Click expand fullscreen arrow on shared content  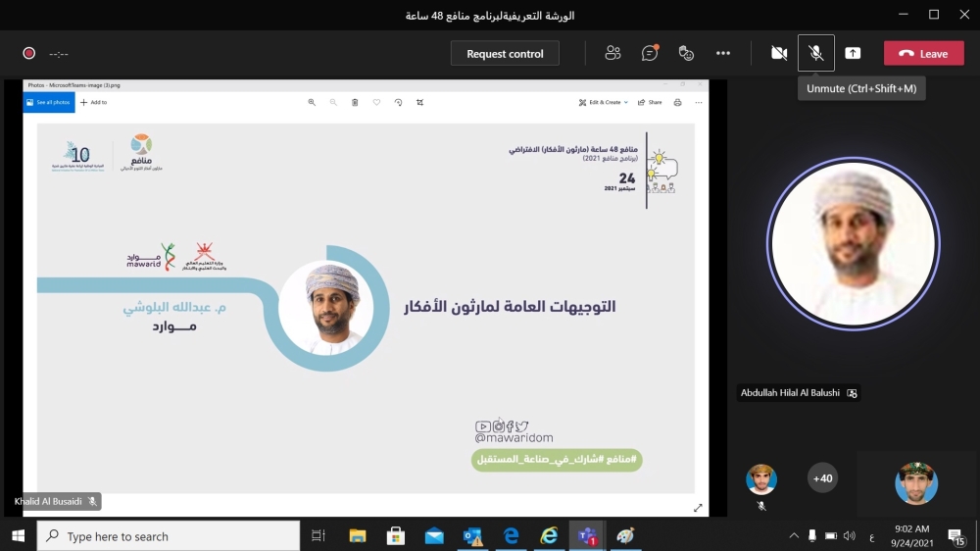pos(698,508)
